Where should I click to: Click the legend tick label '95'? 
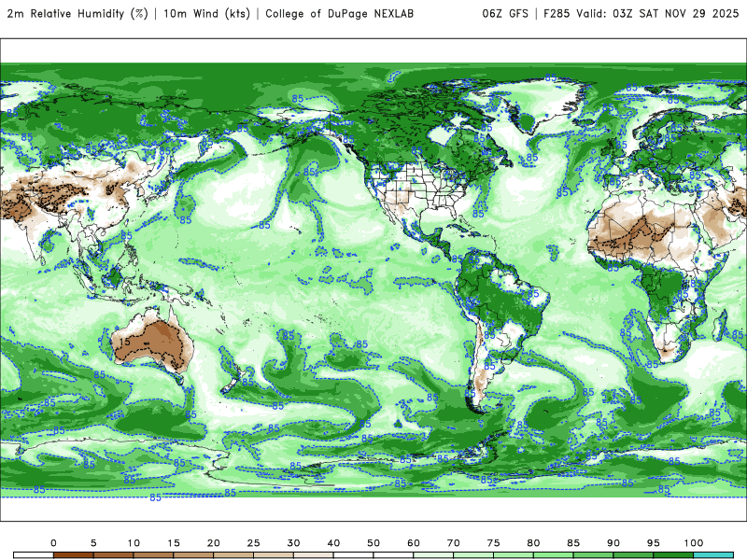[654, 543]
